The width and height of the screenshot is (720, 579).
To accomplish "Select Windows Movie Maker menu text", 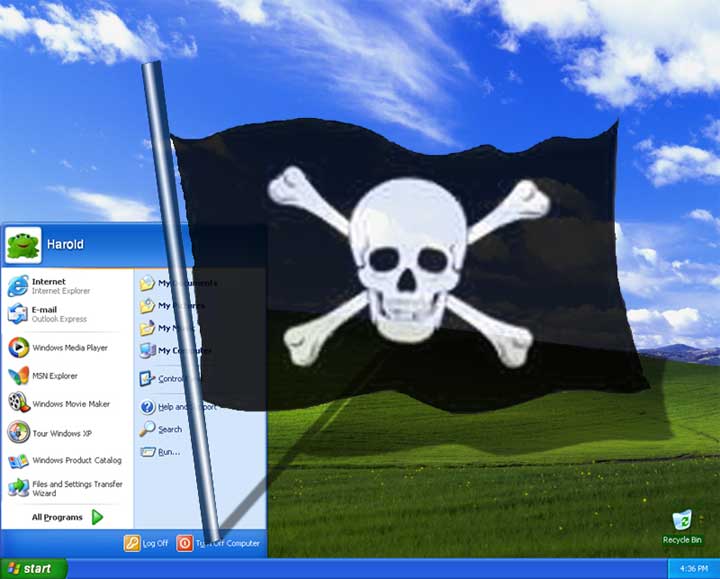I will click(71, 404).
